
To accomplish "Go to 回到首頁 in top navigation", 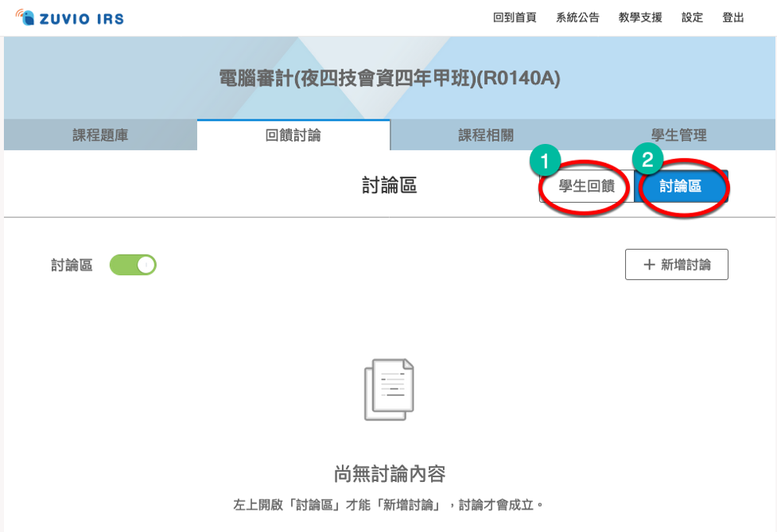I will 515,17.
